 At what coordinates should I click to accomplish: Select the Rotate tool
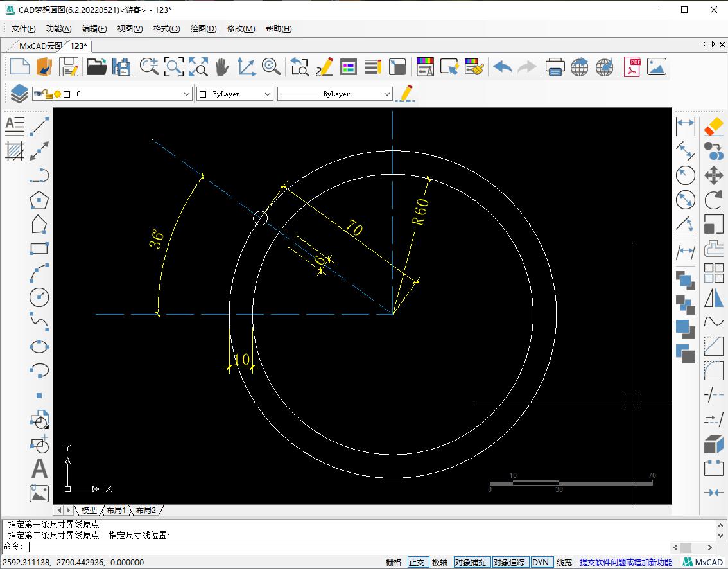[713, 200]
